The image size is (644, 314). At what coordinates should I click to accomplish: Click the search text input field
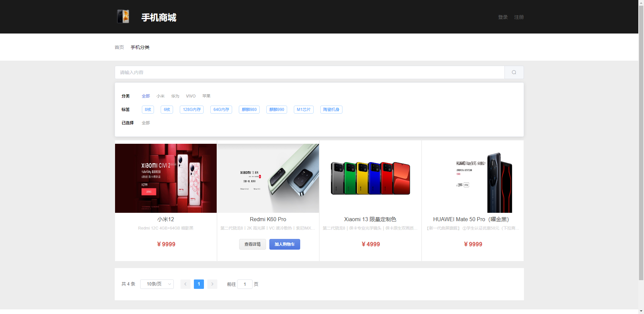[309, 72]
